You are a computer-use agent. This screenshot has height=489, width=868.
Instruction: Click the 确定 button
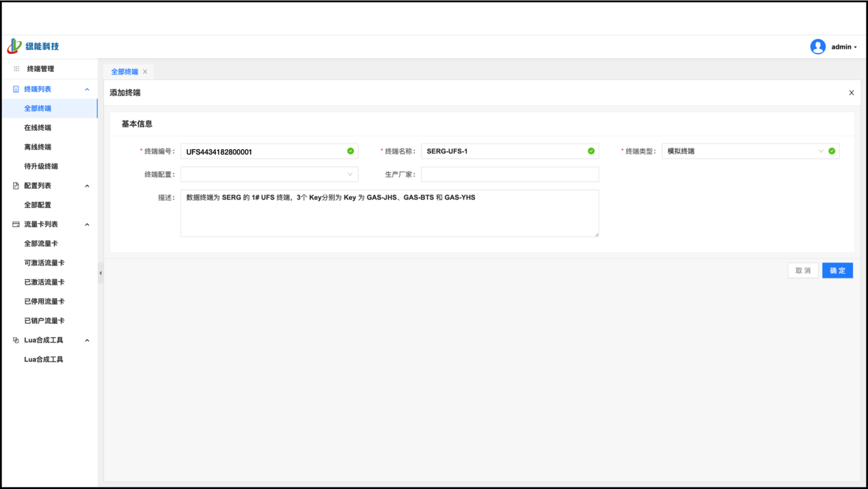pyautogui.click(x=837, y=271)
